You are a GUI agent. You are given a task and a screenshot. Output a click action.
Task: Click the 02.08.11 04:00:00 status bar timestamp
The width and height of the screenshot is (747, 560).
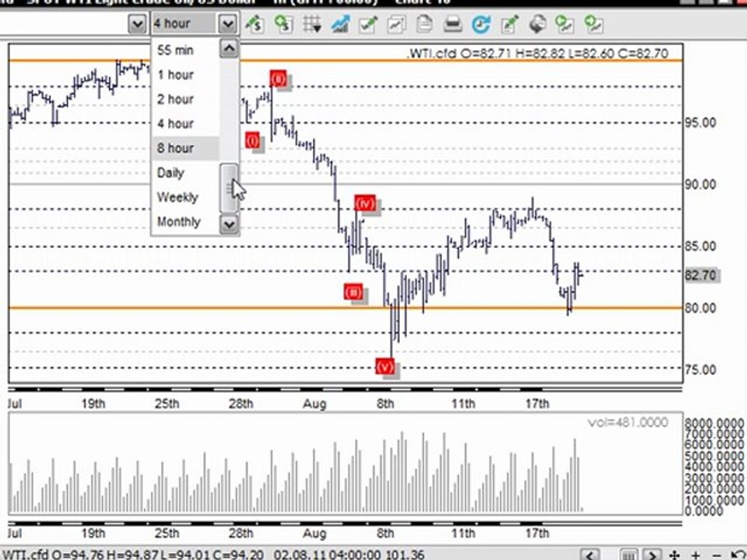tap(328, 555)
